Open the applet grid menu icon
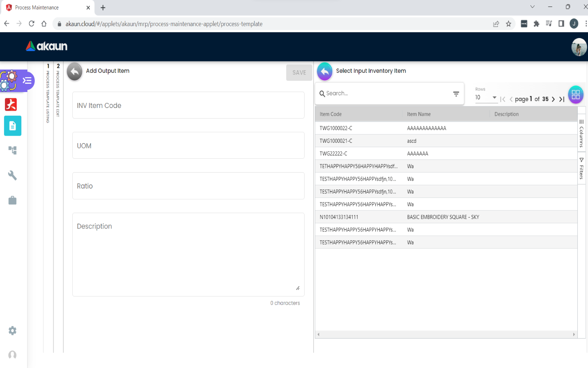The image size is (588, 368). [x=575, y=94]
